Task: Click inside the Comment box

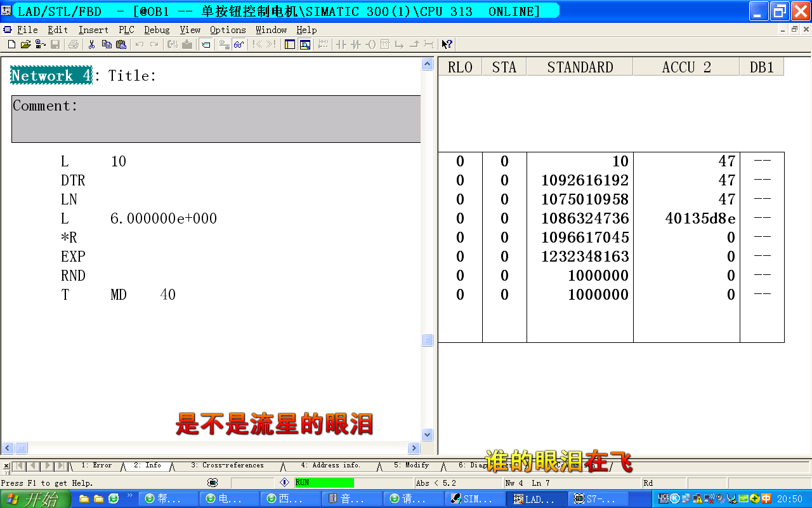Action: click(x=216, y=119)
